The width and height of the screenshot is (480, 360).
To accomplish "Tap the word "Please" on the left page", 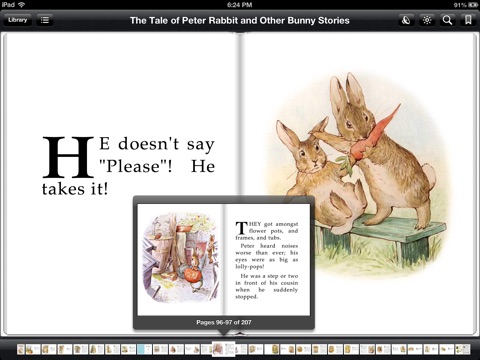I will click(133, 166).
